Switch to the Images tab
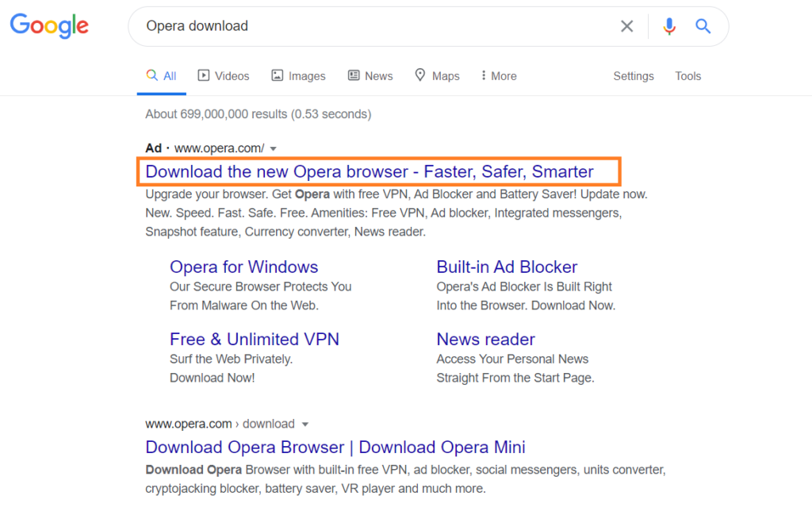812x515 pixels. coord(298,76)
